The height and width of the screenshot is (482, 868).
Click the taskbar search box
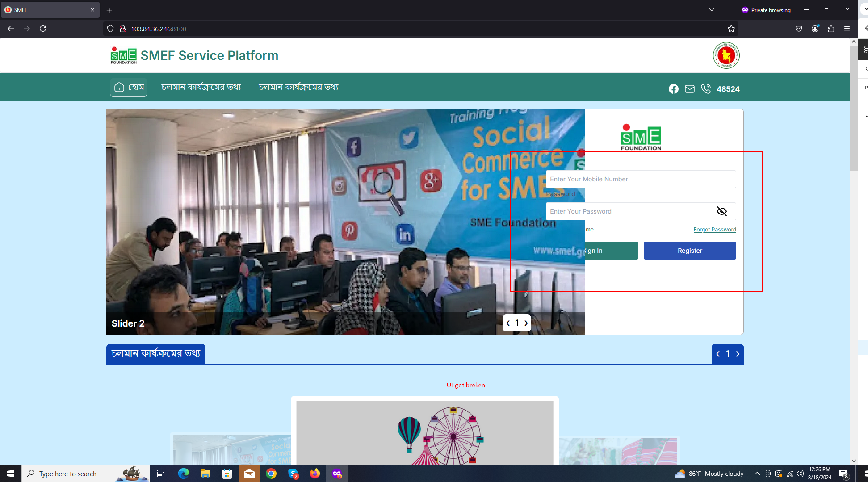point(86,474)
